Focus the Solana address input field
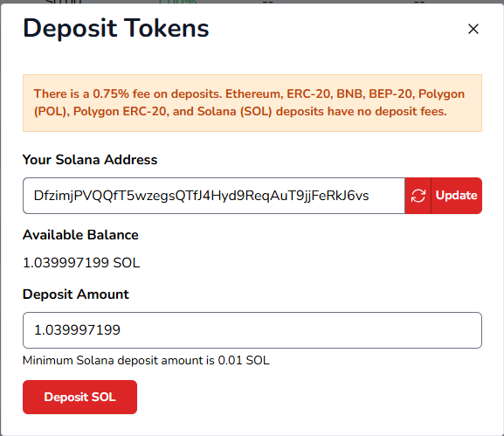Image resolution: width=504 pixels, height=436 pixels. tap(214, 196)
